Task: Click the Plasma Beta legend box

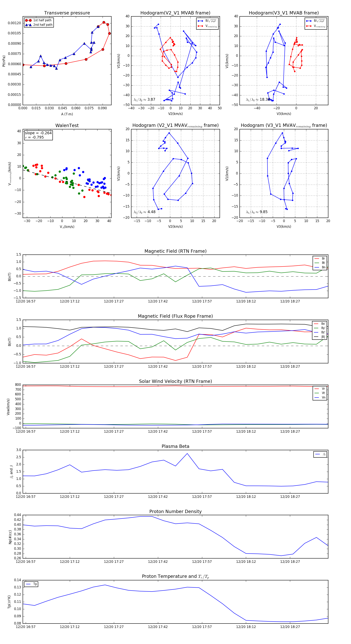Action: [320, 455]
